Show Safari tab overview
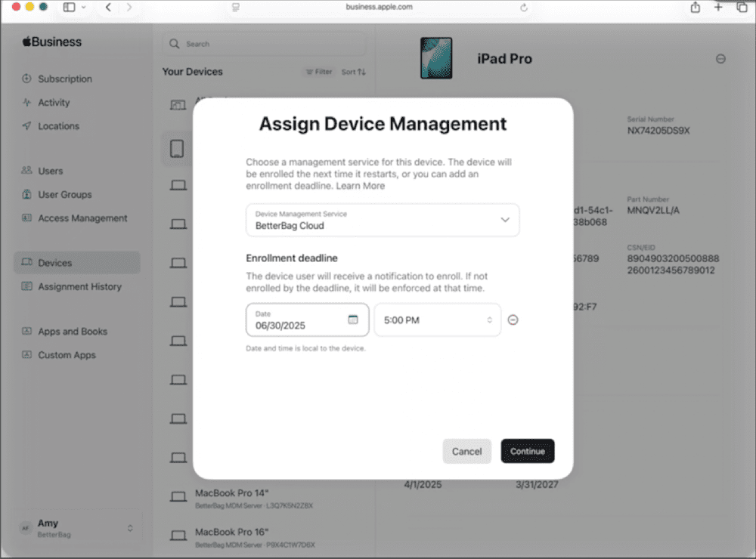The image size is (756, 559). 742,8
